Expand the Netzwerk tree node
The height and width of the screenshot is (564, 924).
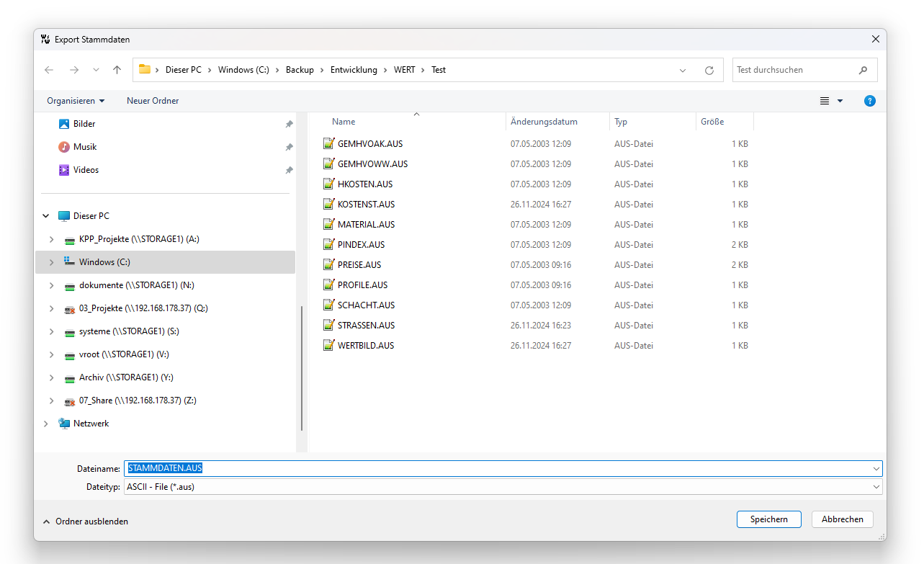(46, 424)
